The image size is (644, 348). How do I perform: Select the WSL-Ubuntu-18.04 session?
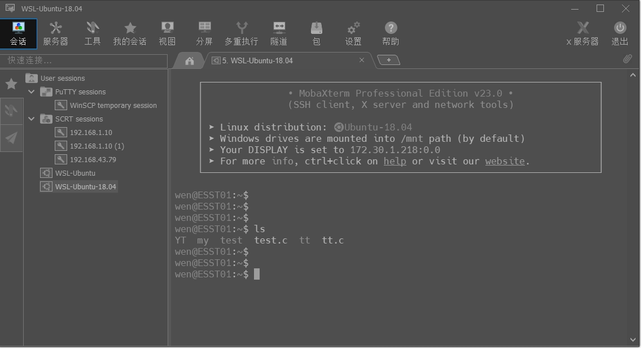tap(78, 186)
